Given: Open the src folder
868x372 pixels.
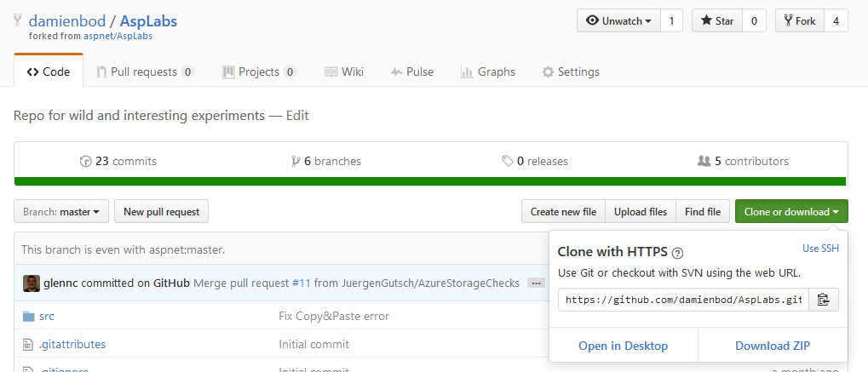Looking at the screenshot, I should tap(47, 317).
